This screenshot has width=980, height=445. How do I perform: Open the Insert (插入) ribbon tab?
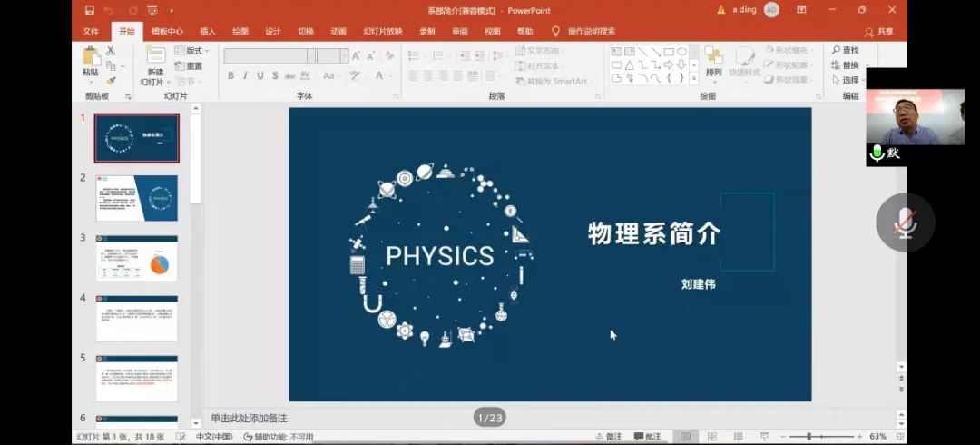click(208, 31)
